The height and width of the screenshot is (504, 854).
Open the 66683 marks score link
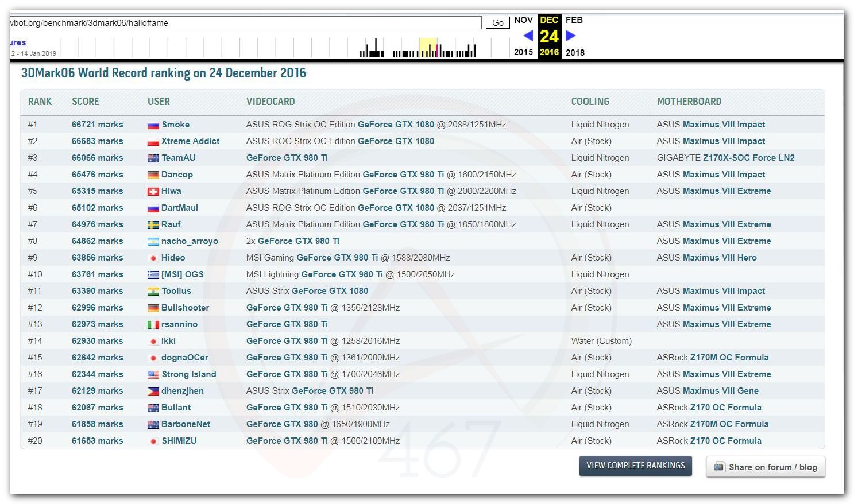(x=98, y=141)
